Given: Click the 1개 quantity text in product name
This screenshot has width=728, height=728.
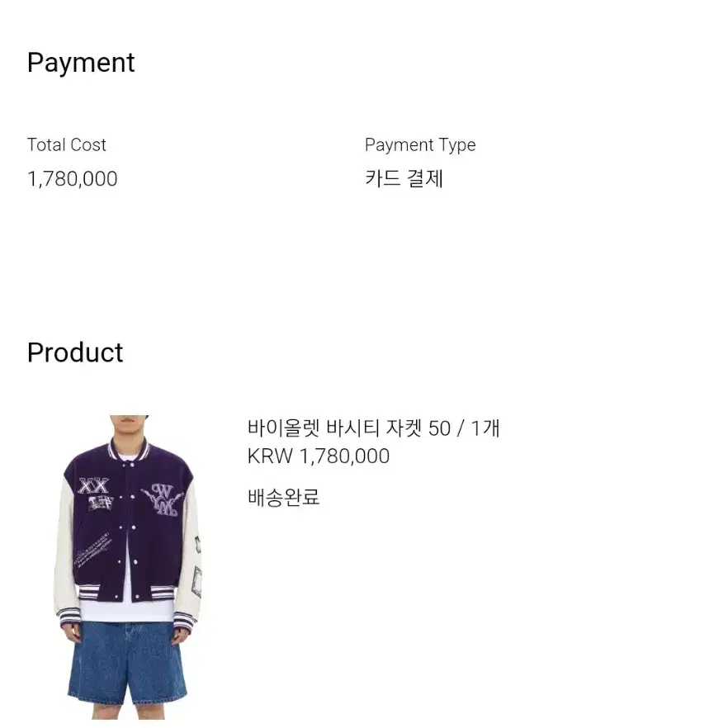Looking at the screenshot, I should [x=485, y=428].
